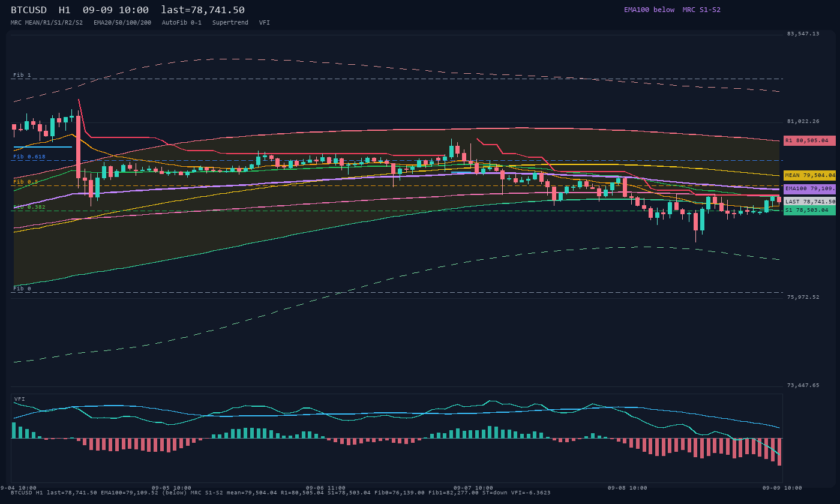This screenshot has width=840, height=504.
Task: Click the 'Fib 0.5' level label
Action: pyautogui.click(x=26, y=182)
